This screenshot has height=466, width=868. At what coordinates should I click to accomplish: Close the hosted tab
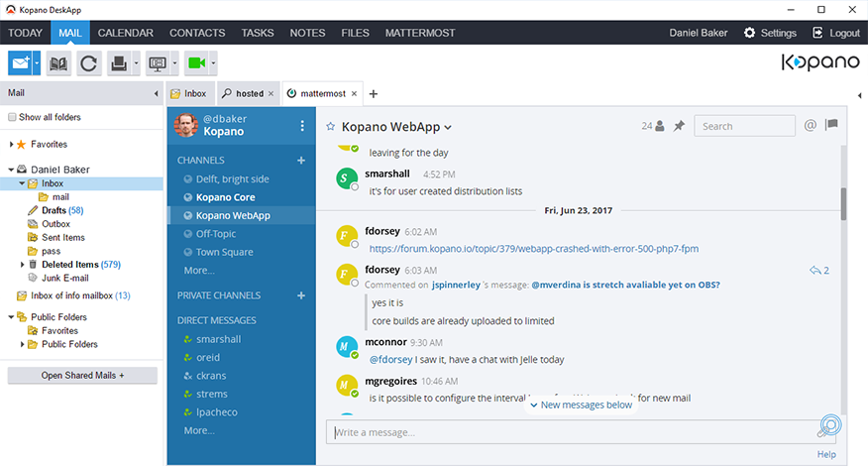coord(271,93)
